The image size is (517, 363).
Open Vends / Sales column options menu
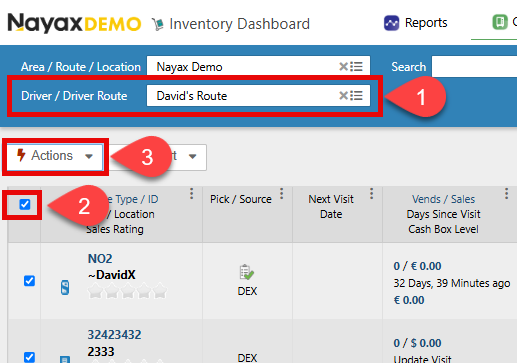click(506, 193)
